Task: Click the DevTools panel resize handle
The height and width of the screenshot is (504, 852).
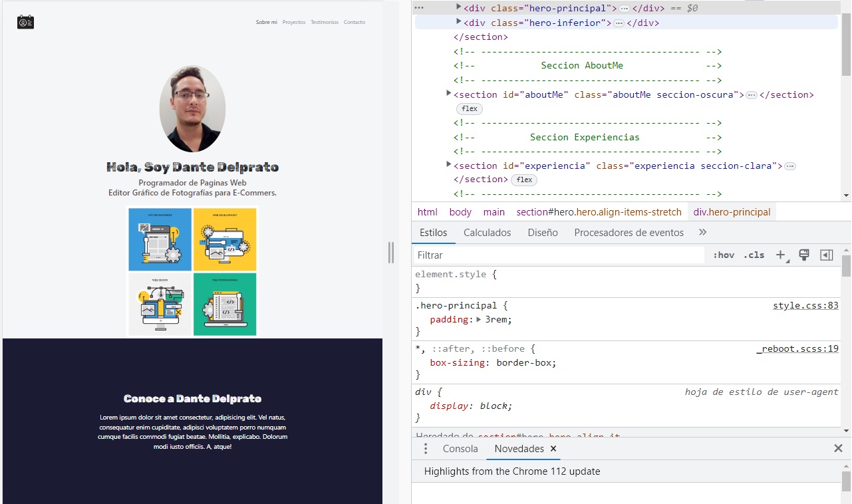Action: [x=391, y=252]
